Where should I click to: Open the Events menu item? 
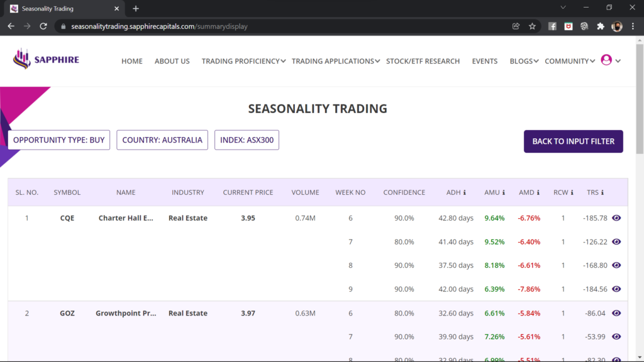point(484,61)
